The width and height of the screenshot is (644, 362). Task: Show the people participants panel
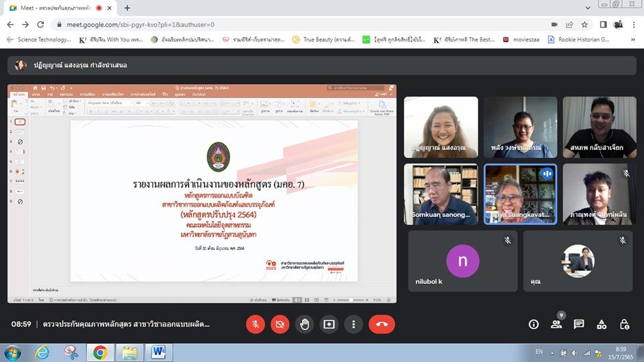click(556, 324)
